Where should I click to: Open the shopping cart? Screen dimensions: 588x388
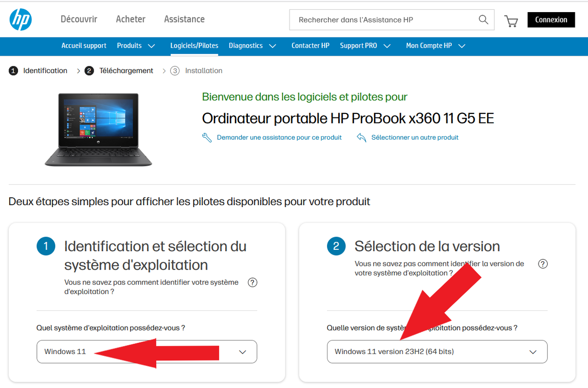point(511,21)
